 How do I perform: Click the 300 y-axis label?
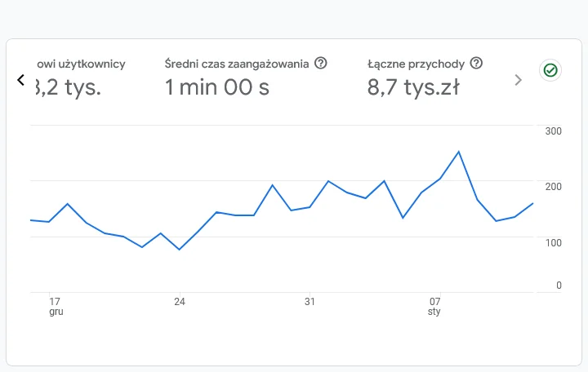click(553, 131)
